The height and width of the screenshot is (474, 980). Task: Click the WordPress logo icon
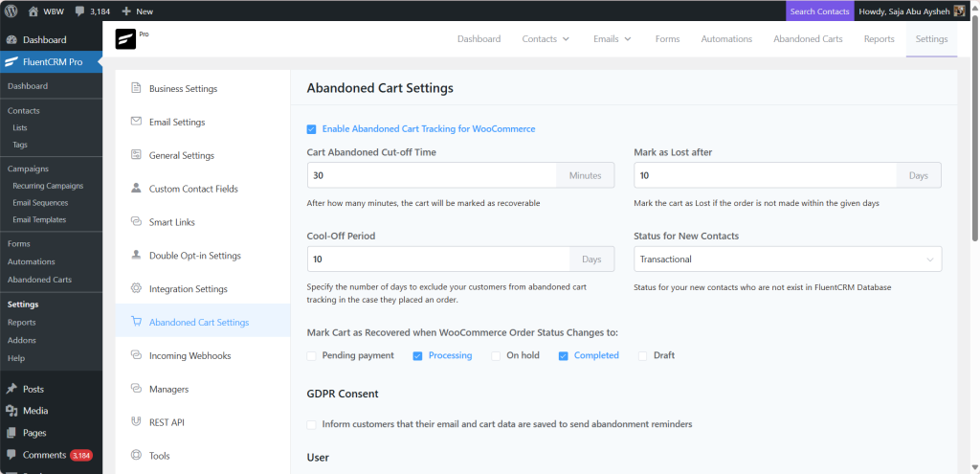tap(11, 11)
